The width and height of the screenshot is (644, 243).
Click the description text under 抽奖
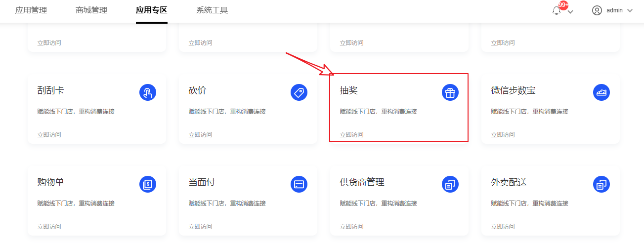pyautogui.click(x=379, y=112)
